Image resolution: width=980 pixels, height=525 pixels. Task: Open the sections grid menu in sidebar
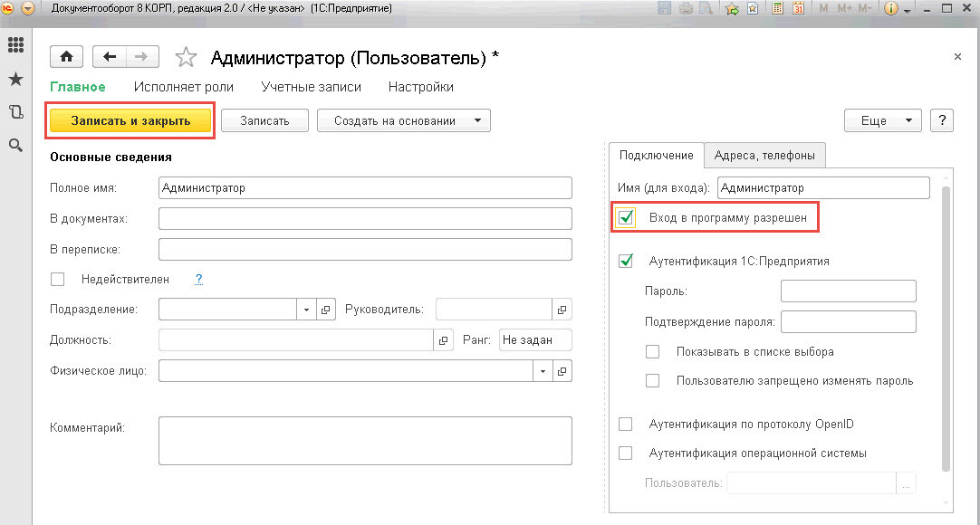click(x=15, y=45)
